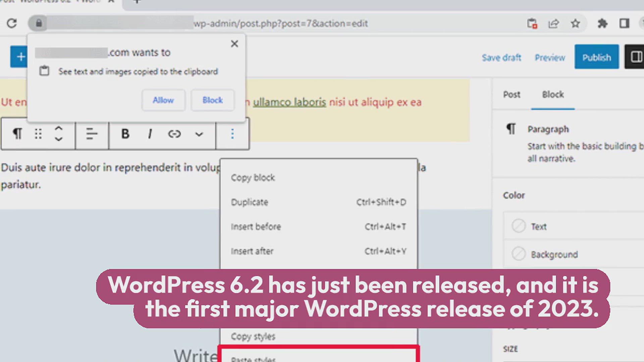
Task: Close the clipboard permission popup
Action: 234,44
